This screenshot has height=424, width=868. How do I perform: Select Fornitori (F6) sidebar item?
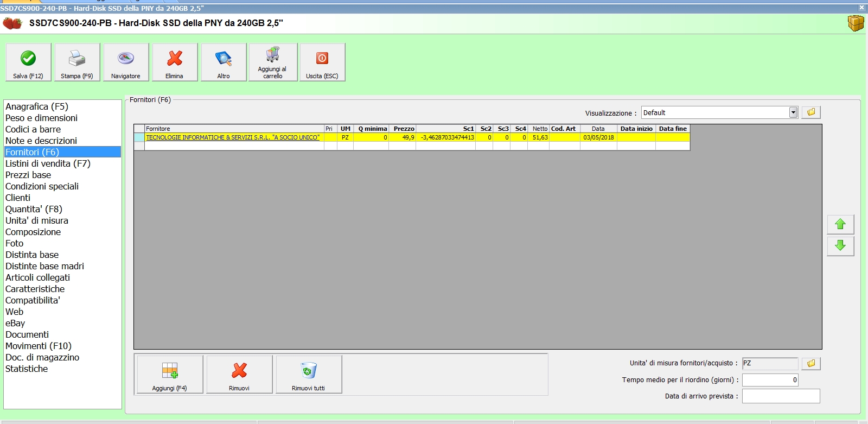[62, 152]
